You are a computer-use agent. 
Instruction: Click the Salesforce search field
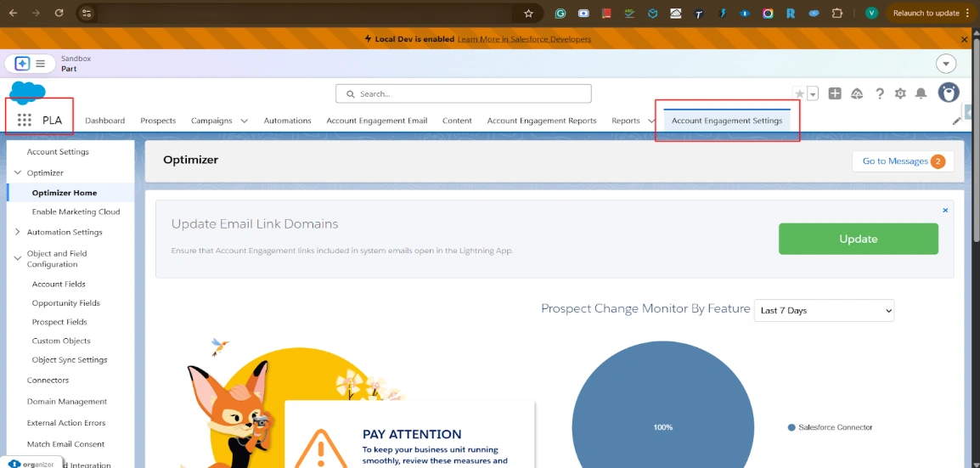pyautogui.click(x=463, y=93)
